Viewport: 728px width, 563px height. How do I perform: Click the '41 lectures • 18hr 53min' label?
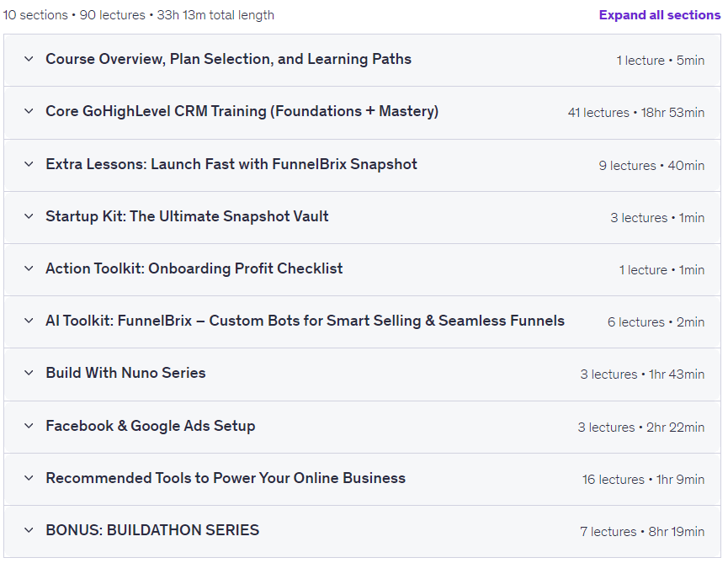click(x=636, y=112)
